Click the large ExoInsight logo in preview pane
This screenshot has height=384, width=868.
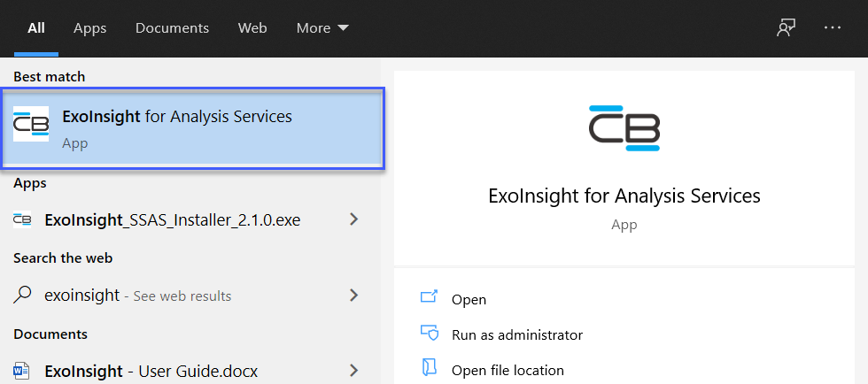pyautogui.click(x=624, y=128)
